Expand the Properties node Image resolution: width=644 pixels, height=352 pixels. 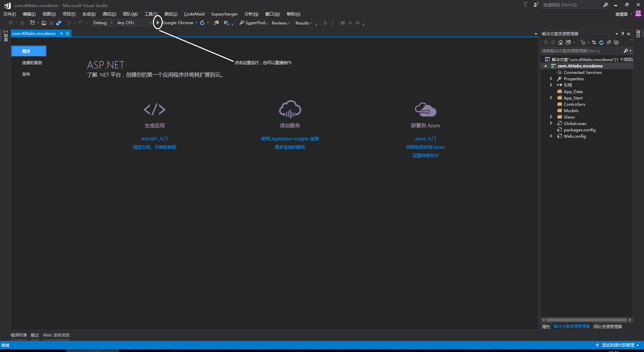click(551, 79)
